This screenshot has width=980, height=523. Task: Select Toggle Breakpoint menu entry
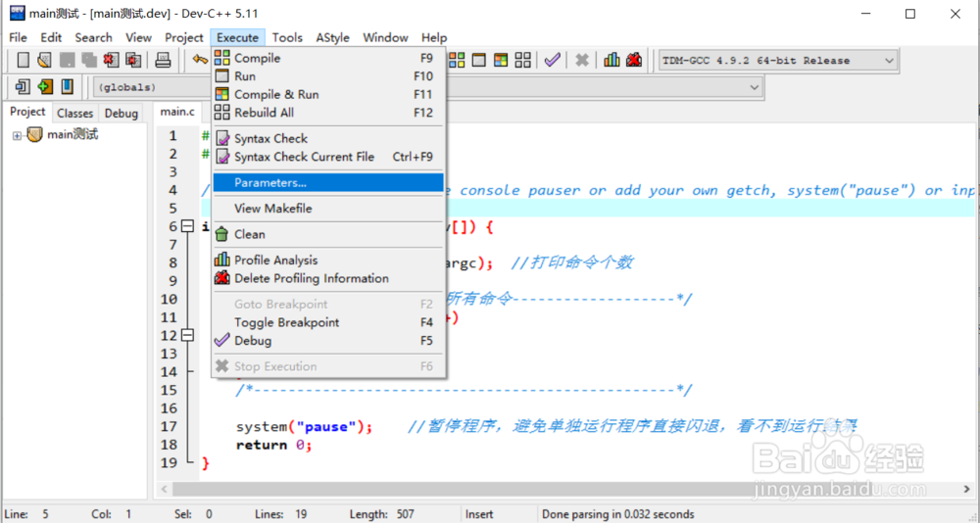328,322
